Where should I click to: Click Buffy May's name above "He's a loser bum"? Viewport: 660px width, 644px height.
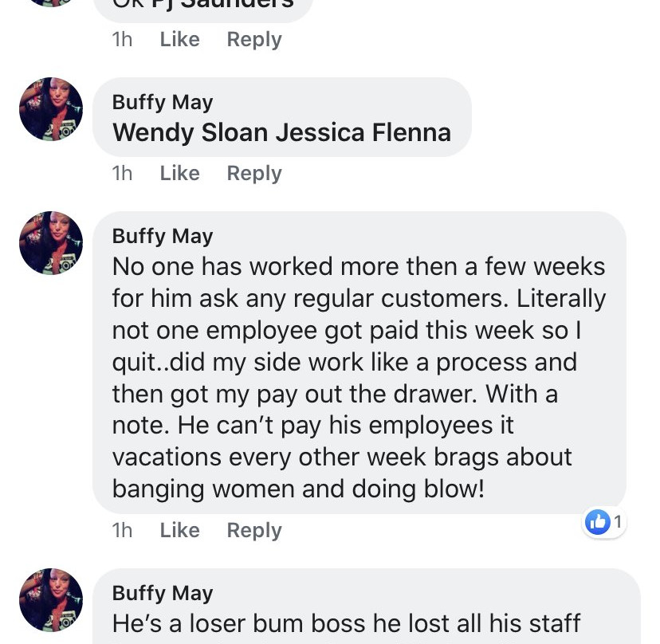[x=163, y=593]
